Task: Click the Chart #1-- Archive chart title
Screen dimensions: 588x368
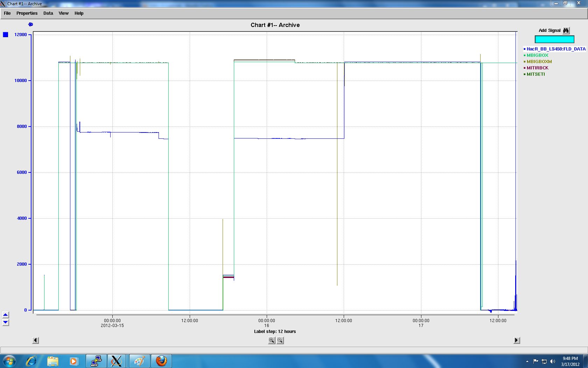Action: [275, 25]
